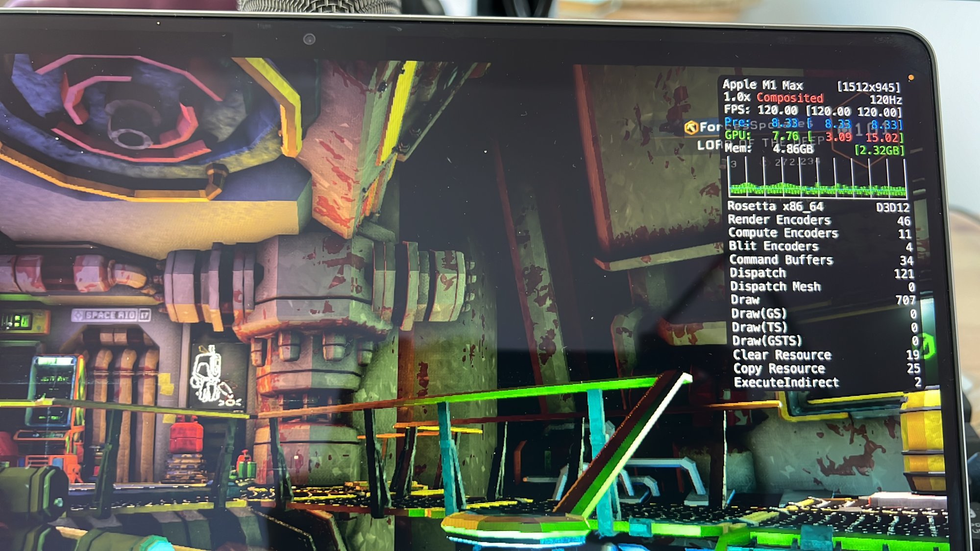This screenshot has height=551, width=980.
Task: Click the 'Compute Encoders' row label
Action: coord(783,233)
